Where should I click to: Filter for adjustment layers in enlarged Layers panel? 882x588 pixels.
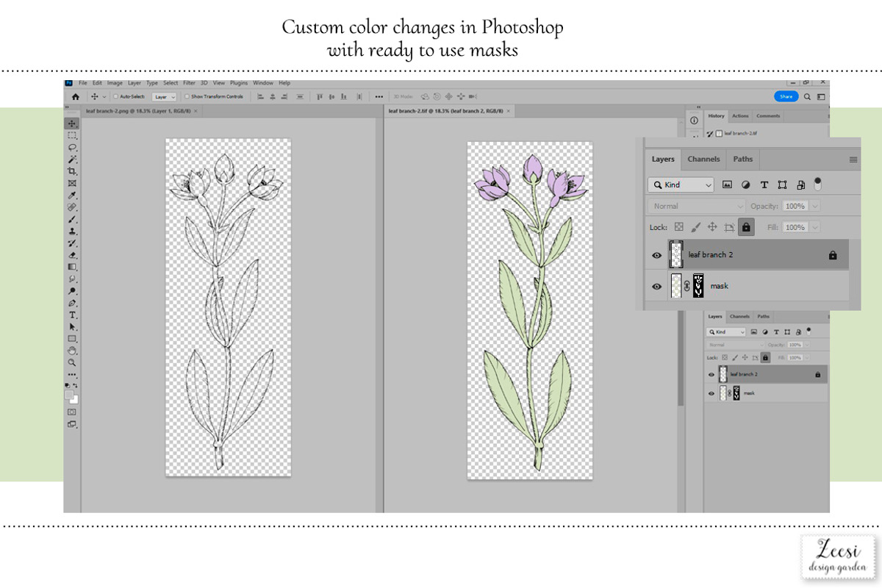(x=745, y=184)
